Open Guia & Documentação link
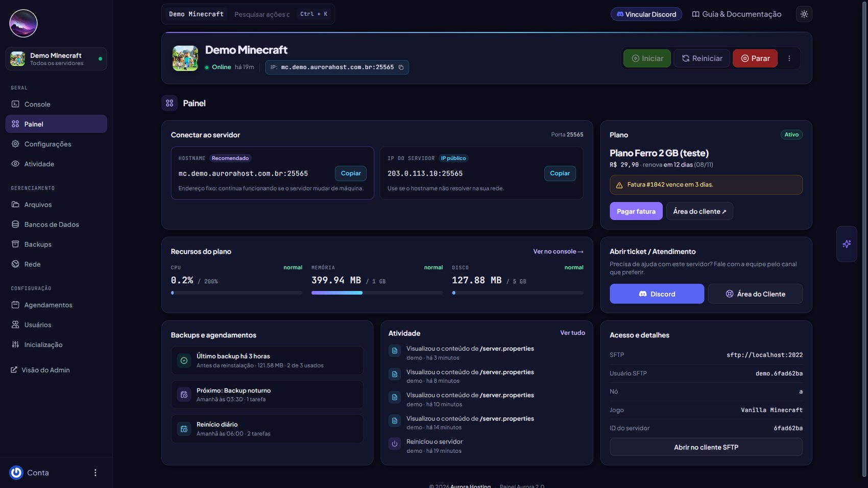This screenshot has width=868, height=488. coord(737,14)
